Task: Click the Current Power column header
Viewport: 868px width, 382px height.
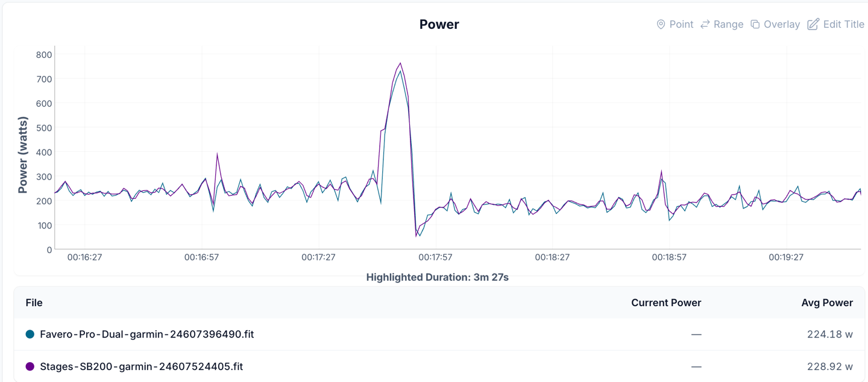Action: tap(666, 302)
